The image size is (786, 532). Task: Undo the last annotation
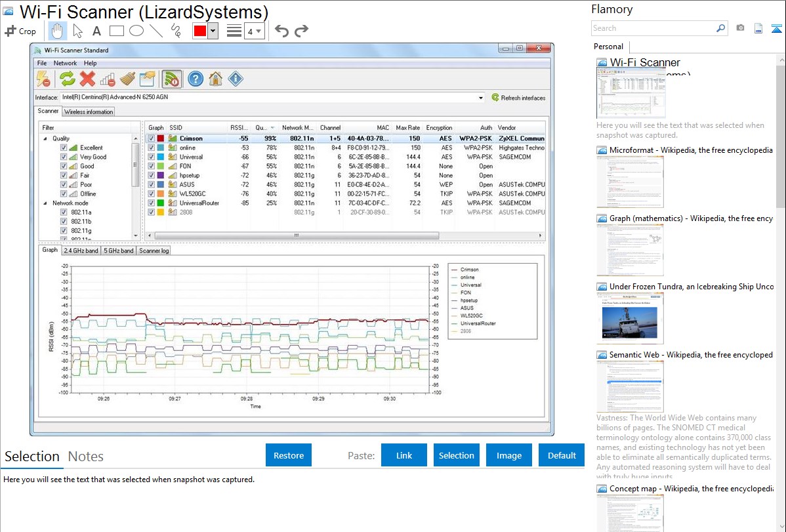[281, 31]
